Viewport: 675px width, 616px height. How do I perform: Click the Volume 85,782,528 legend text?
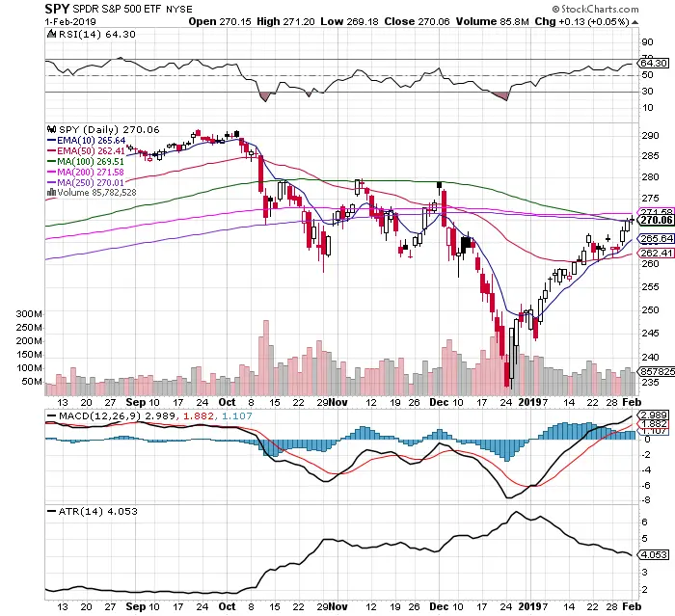click(96, 193)
